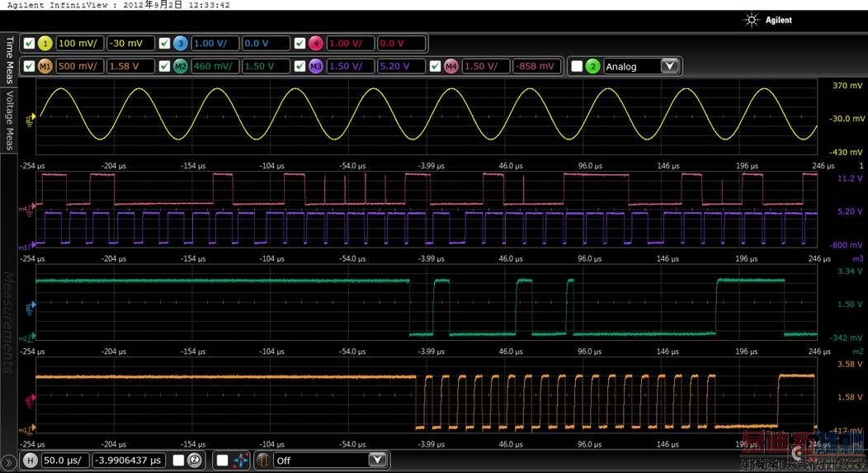Click the Agilent logo
Viewport: 868px width, 473px height.
[768, 20]
